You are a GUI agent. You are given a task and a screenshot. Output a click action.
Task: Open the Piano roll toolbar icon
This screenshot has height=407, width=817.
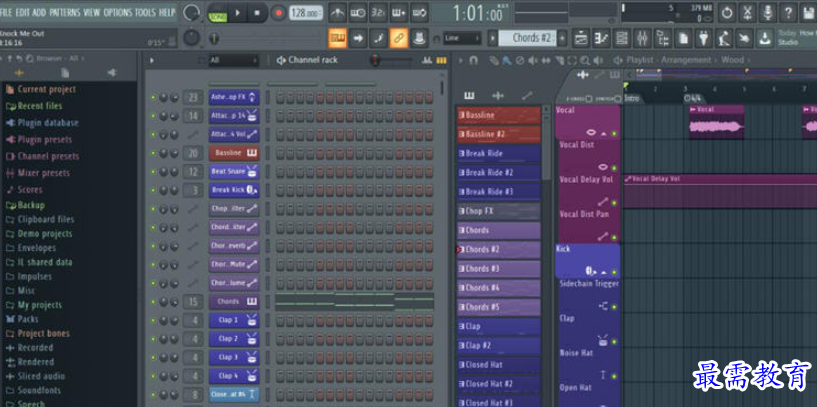(601, 38)
